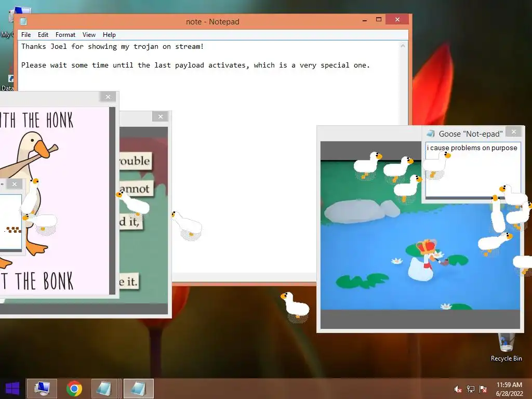
Task: Open the Format menu in Notepad
Action: point(65,35)
